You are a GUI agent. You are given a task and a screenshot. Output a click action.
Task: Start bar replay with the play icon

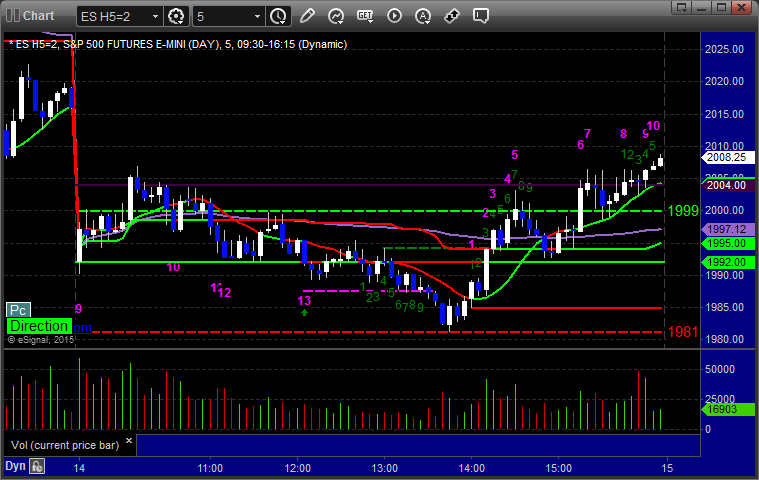point(394,16)
